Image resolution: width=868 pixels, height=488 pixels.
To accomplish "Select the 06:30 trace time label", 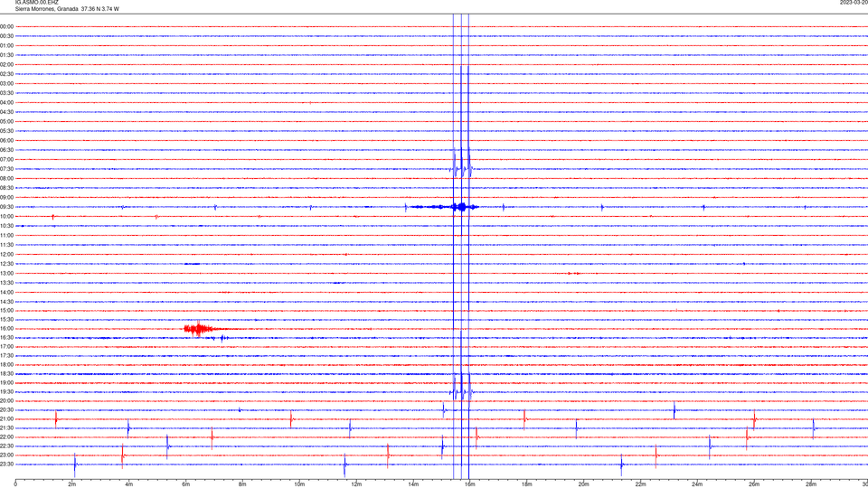I will tap(6, 150).
